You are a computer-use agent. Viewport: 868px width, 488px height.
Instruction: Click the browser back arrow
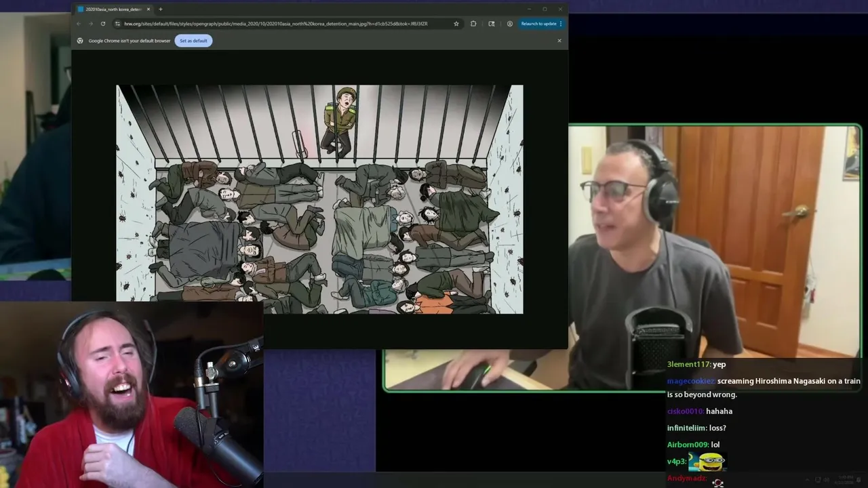[79, 24]
